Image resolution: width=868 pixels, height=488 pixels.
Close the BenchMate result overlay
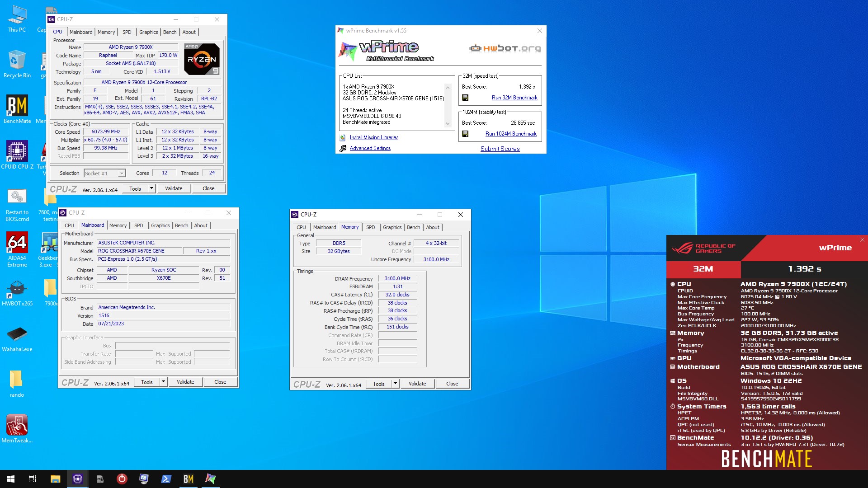[x=862, y=240]
